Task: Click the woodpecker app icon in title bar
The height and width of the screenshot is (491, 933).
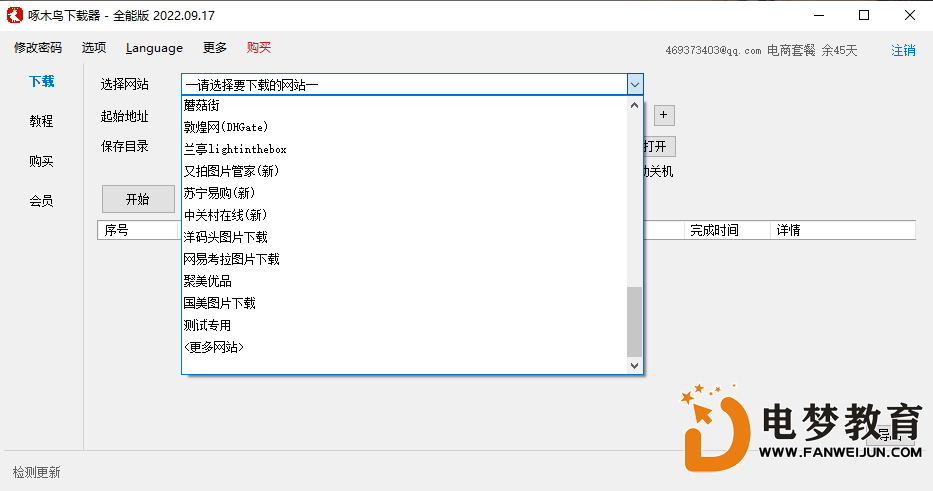Action: [x=14, y=15]
